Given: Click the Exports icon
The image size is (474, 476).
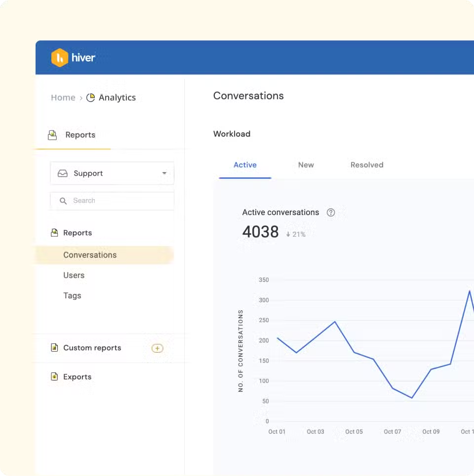Looking at the screenshot, I should [54, 376].
